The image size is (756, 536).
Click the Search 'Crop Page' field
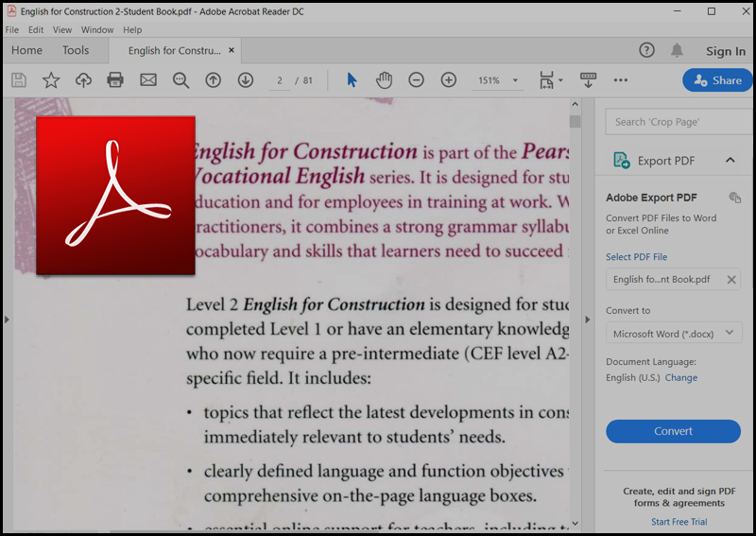(x=679, y=122)
